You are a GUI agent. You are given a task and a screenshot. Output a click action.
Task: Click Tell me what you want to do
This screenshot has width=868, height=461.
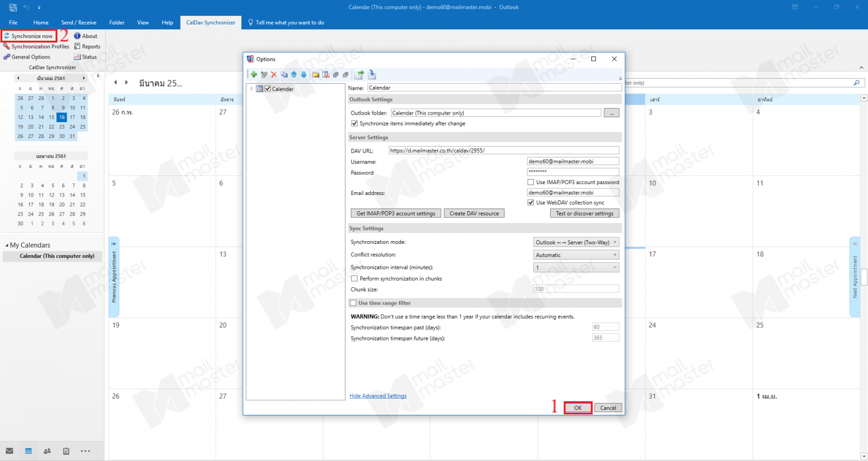[x=286, y=23]
